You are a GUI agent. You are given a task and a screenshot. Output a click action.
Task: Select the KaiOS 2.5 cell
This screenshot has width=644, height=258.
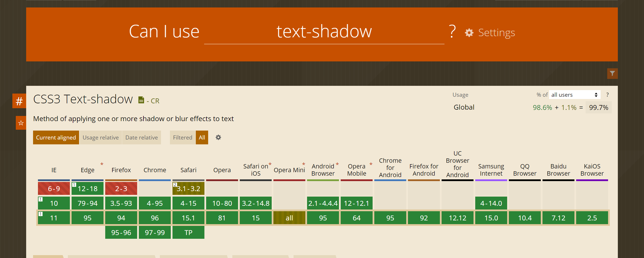pyautogui.click(x=592, y=218)
